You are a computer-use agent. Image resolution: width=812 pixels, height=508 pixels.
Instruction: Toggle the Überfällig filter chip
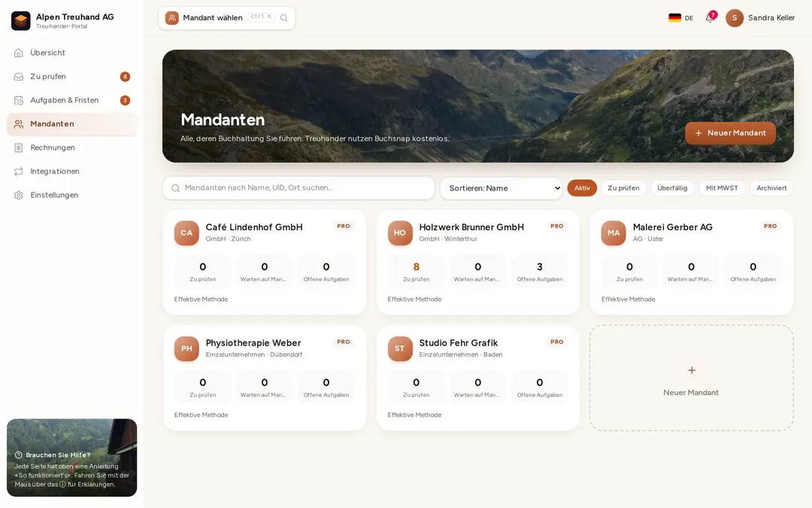click(672, 188)
